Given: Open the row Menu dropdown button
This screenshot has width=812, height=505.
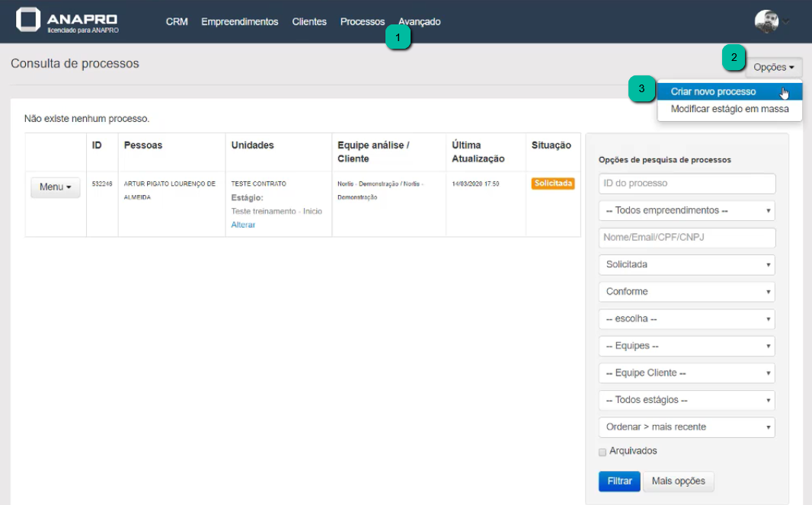Looking at the screenshot, I should [56, 187].
